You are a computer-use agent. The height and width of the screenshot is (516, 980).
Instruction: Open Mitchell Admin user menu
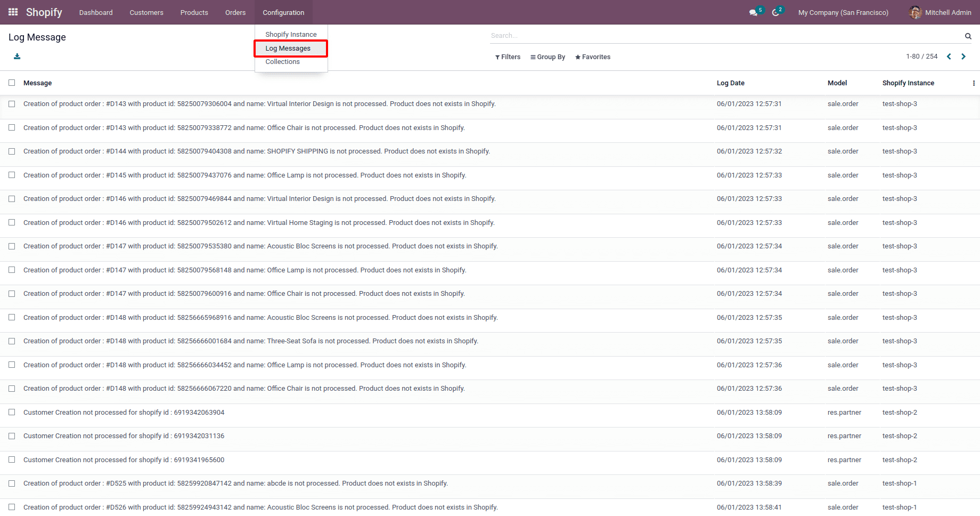coord(941,12)
